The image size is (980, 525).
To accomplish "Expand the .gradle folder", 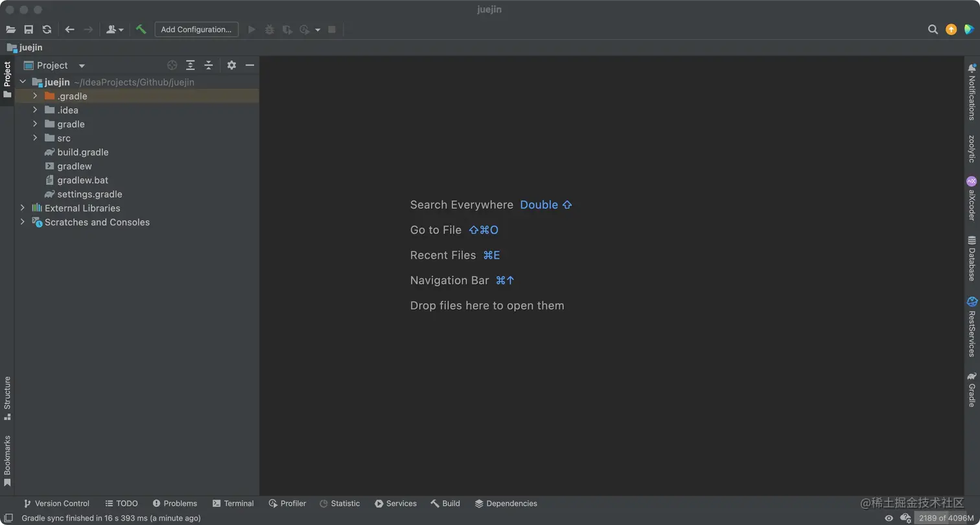I will click(x=35, y=96).
